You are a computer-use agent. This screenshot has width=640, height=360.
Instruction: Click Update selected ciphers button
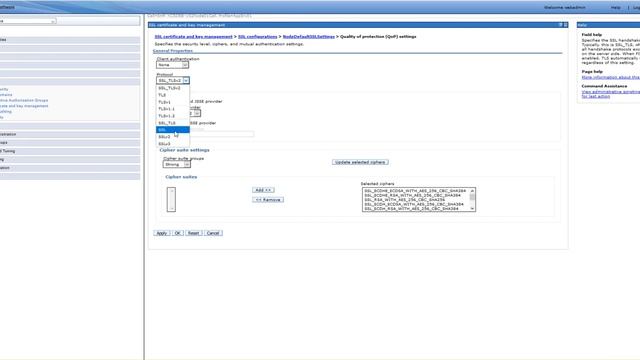(360, 162)
